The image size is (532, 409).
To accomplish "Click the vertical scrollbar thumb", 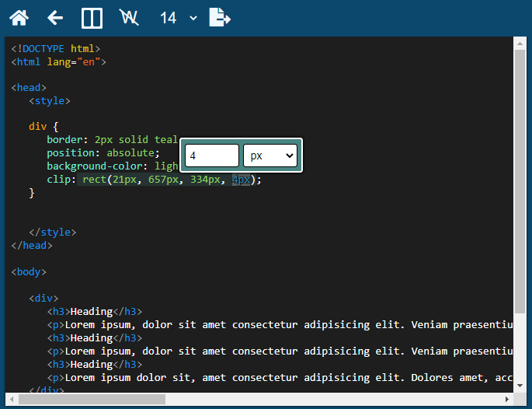I will 520,182.
